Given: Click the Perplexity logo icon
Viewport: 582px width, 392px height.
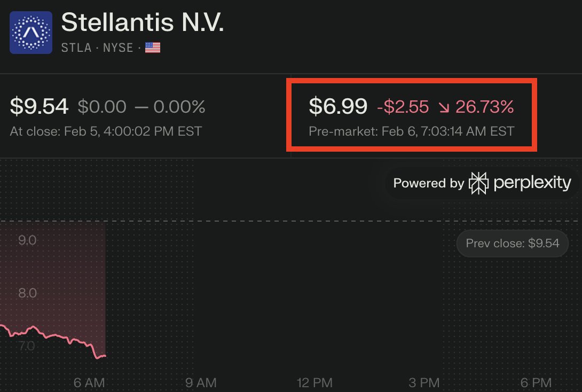Looking at the screenshot, I should (x=478, y=183).
